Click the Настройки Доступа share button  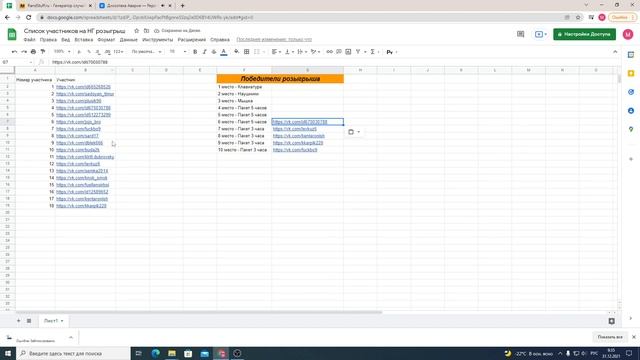[584, 34]
